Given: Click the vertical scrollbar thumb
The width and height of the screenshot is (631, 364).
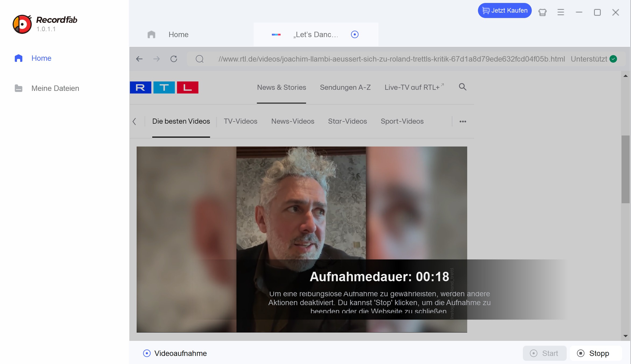Looking at the screenshot, I should click(x=626, y=169).
